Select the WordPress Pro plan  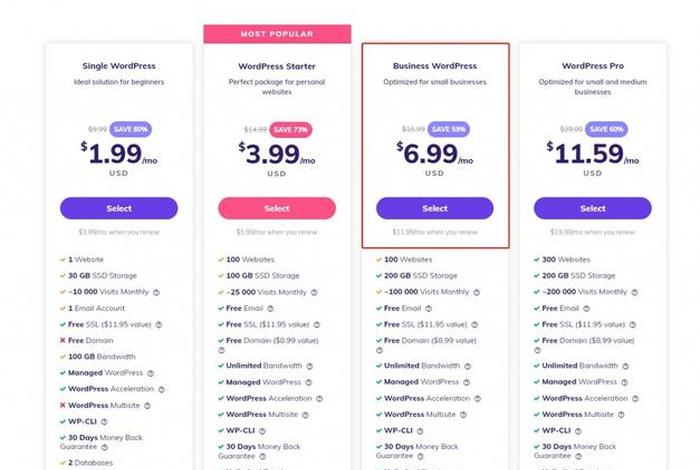593,208
